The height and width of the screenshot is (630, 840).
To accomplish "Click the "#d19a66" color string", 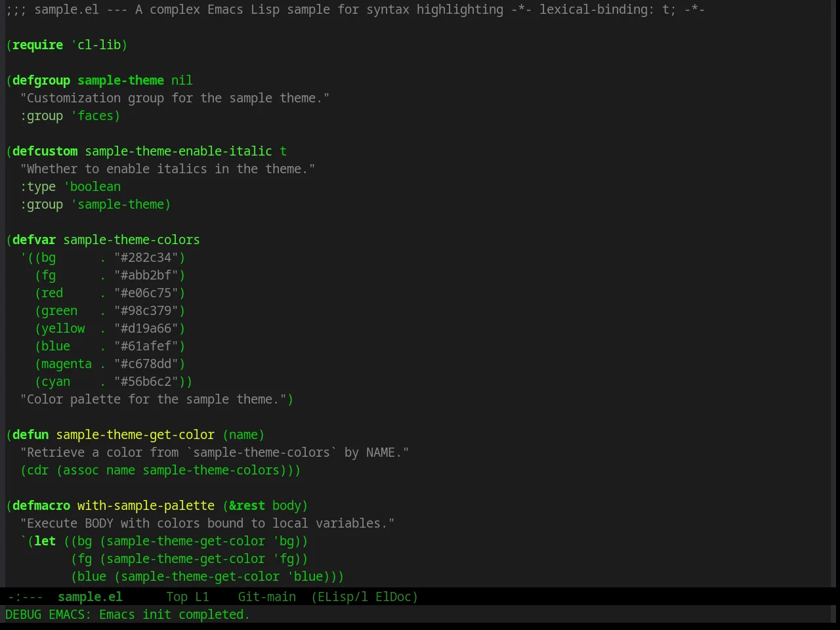I will [x=146, y=328].
